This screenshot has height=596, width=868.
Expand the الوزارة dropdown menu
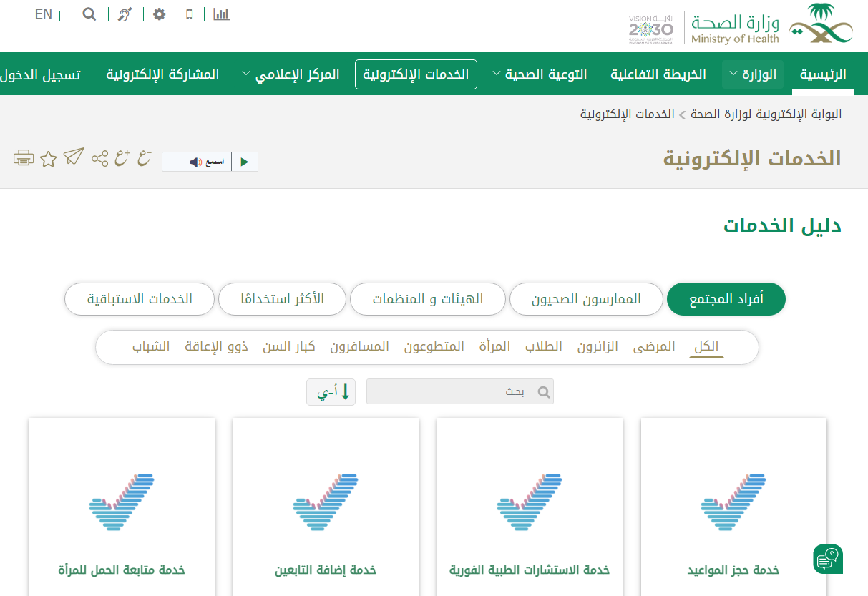click(753, 74)
